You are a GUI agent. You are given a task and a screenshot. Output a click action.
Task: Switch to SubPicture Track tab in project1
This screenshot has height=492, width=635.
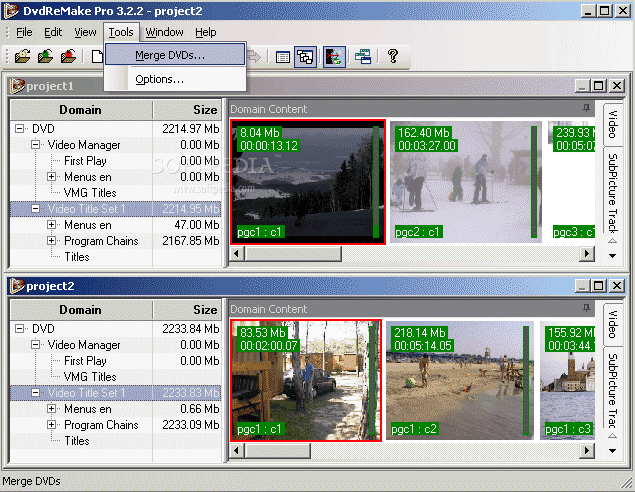pos(613,193)
